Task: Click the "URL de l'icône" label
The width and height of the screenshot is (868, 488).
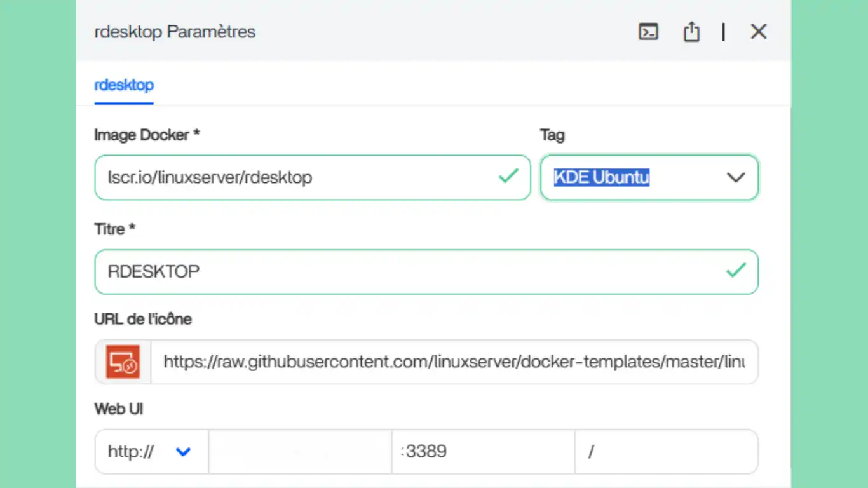Action: 143,319
